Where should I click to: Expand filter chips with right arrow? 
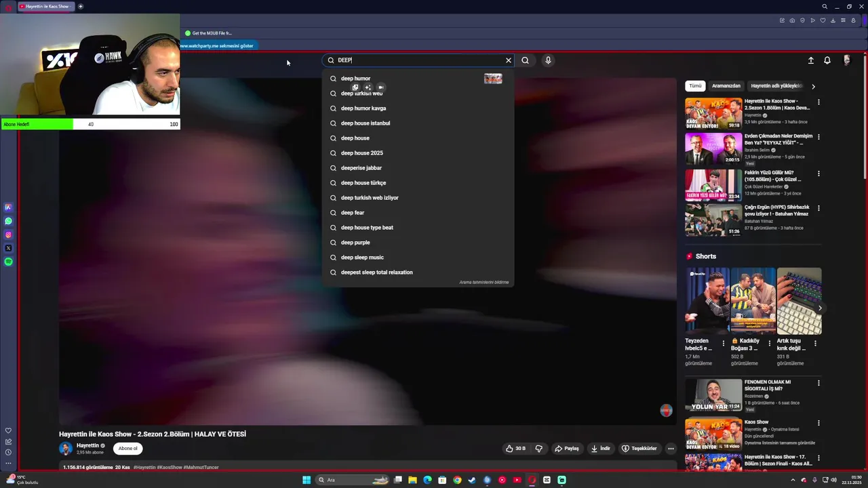[x=813, y=86]
